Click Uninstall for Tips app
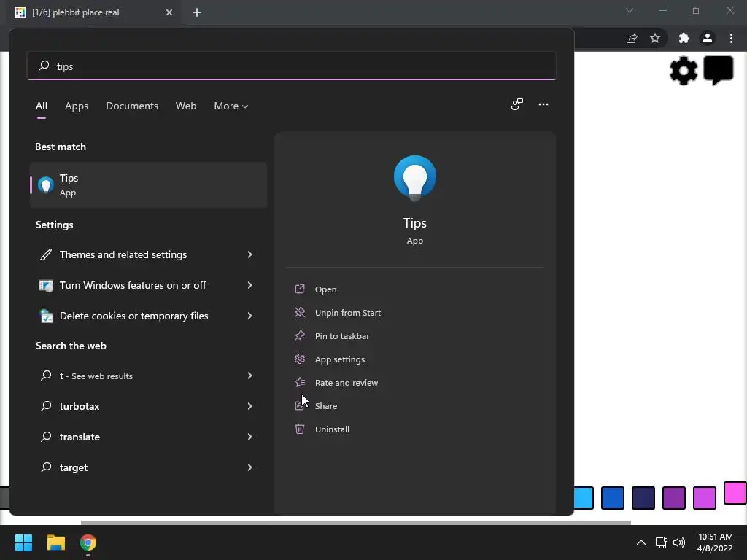 [x=332, y=429]
